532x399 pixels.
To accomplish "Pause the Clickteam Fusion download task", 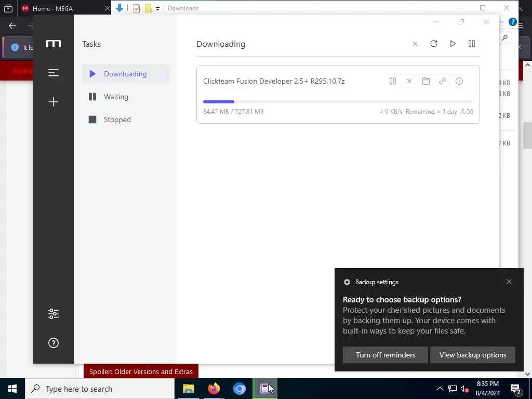I will (x=393, y=81).
